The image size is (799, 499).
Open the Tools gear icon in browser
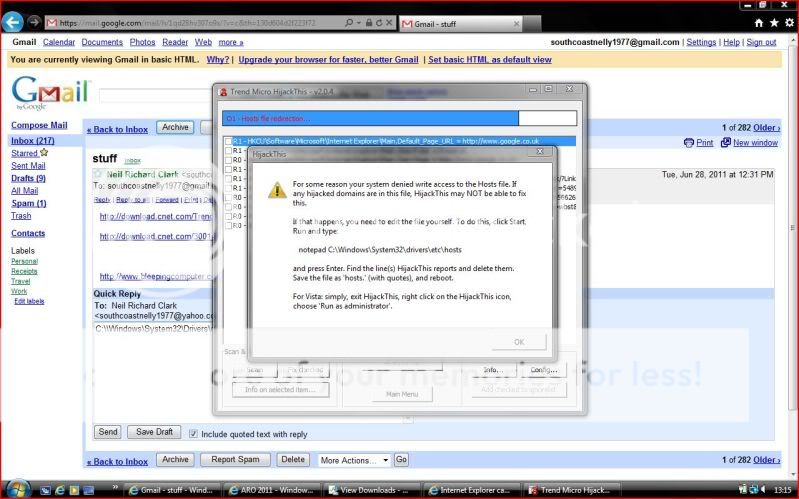tap(787, 22)
